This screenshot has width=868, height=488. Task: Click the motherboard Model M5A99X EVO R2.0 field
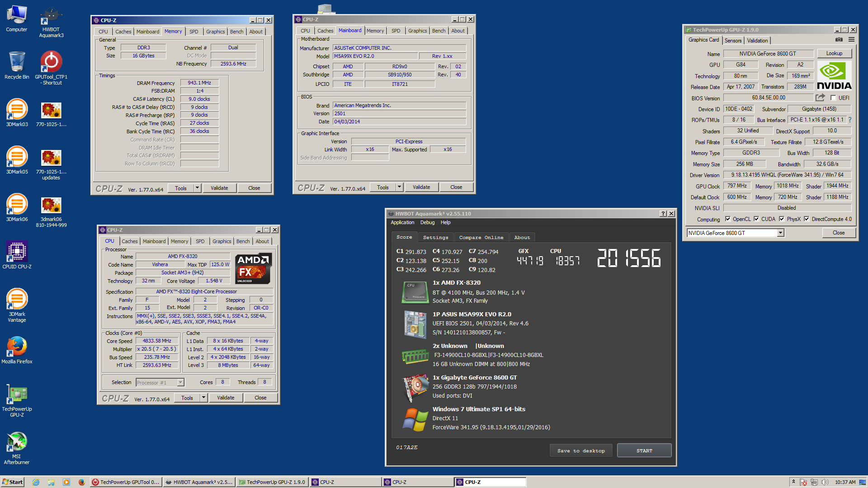tap(375, 56)
